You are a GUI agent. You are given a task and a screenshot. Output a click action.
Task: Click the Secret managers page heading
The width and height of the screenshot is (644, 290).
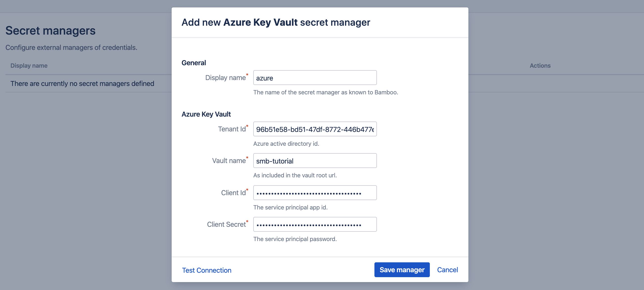click(x=50, y=31)
